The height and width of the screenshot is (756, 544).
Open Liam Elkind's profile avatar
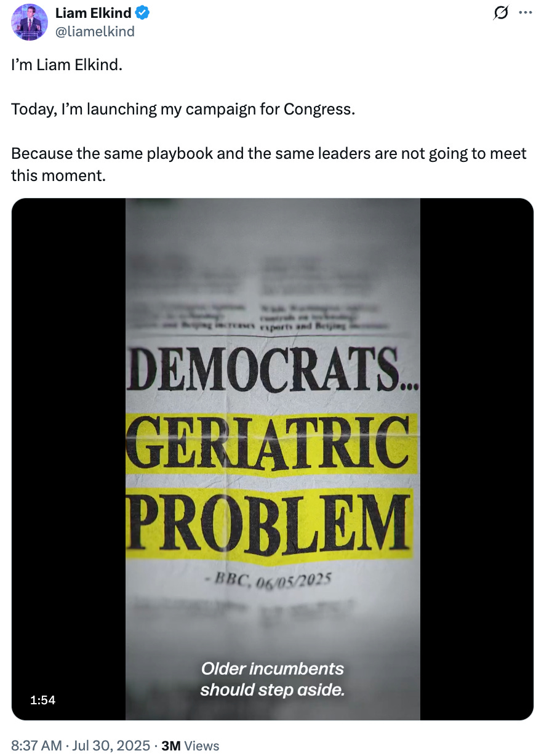click(30, 22)
